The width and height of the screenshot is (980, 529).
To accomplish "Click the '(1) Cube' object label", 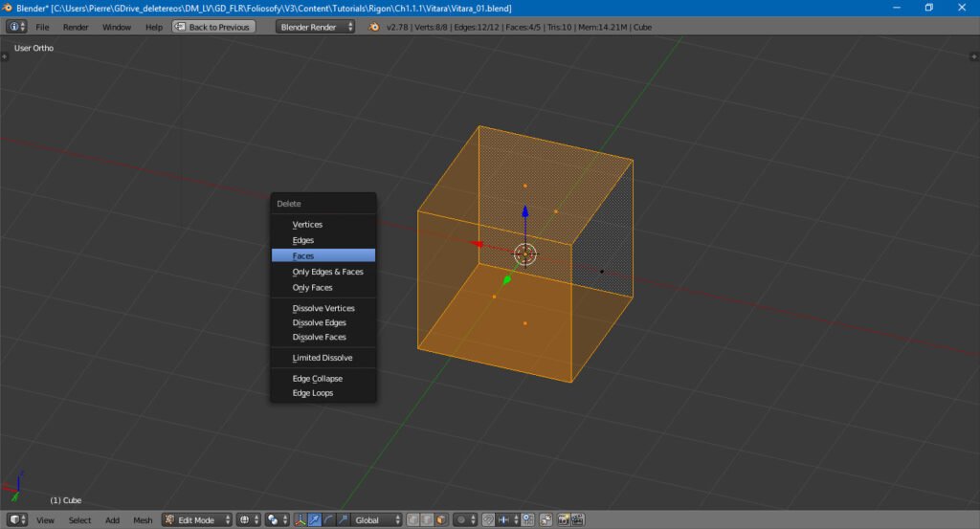I will coord(66,500).
